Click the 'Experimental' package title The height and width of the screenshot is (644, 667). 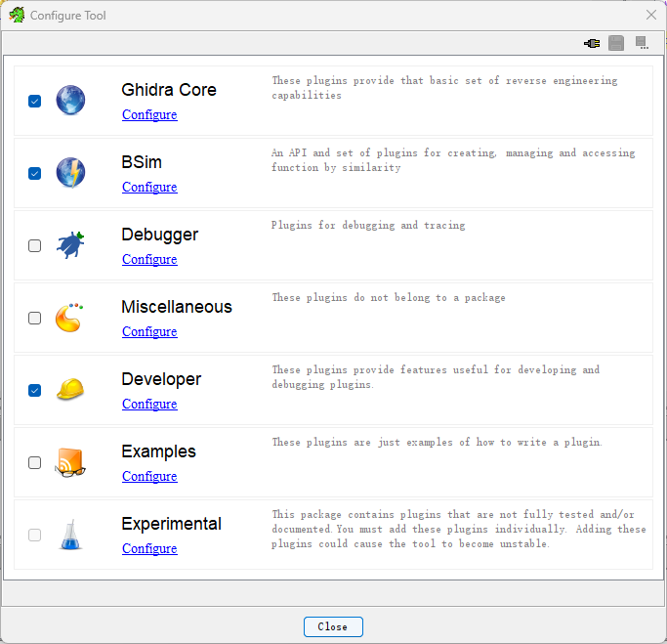click(x=172, y=525)
